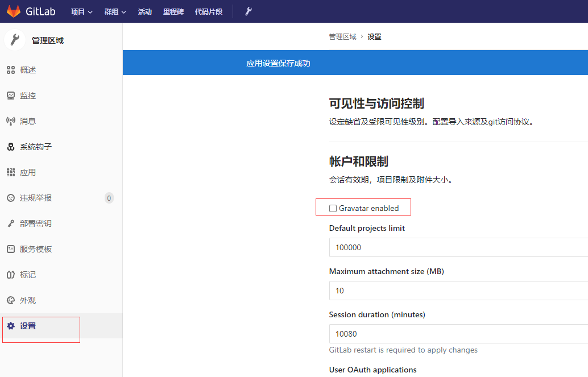Click the Default projects limit field
This screenshot has height=377, width=588.
pos(458,247)
